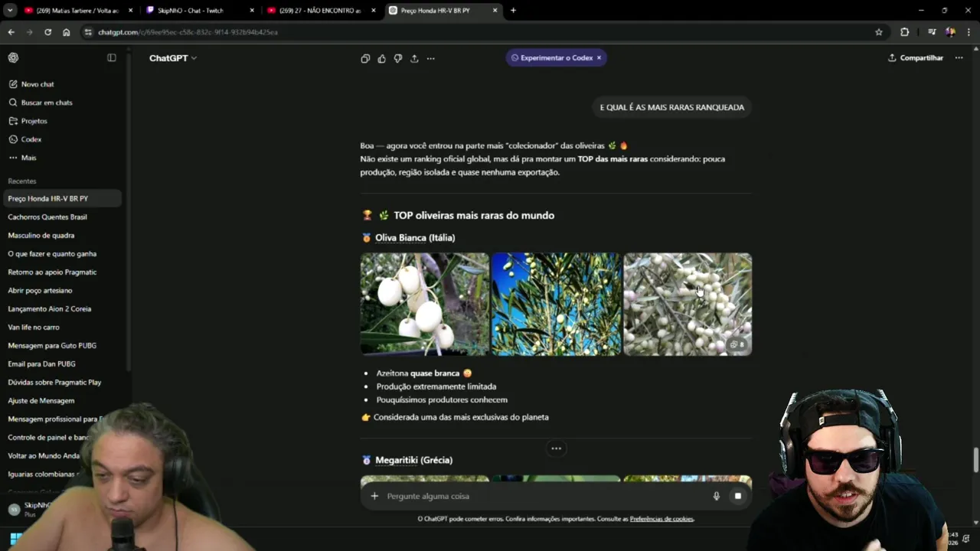Open a new browser tab
Viewport: 980px width, 551px height.
coord(513,10)
